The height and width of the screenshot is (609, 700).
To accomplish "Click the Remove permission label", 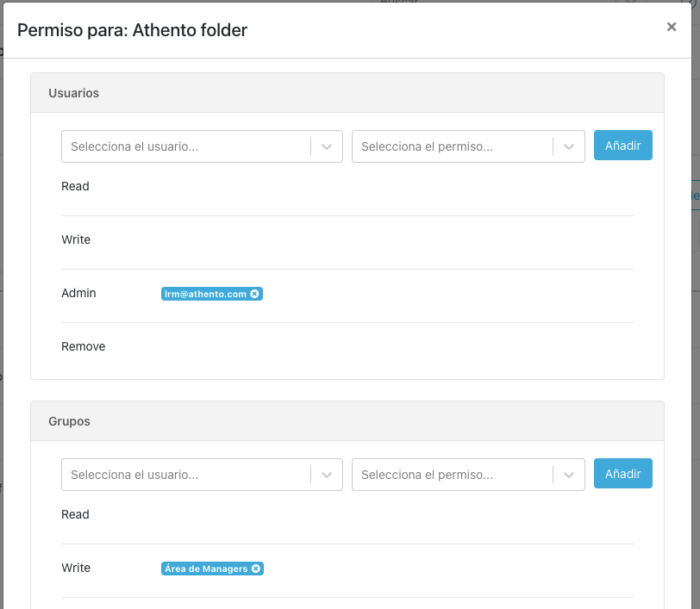I will pos(83,345).
